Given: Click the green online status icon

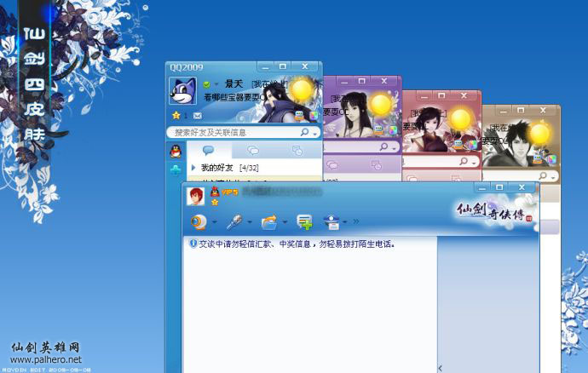Looking at the screenshot, I should coord(206,84).
